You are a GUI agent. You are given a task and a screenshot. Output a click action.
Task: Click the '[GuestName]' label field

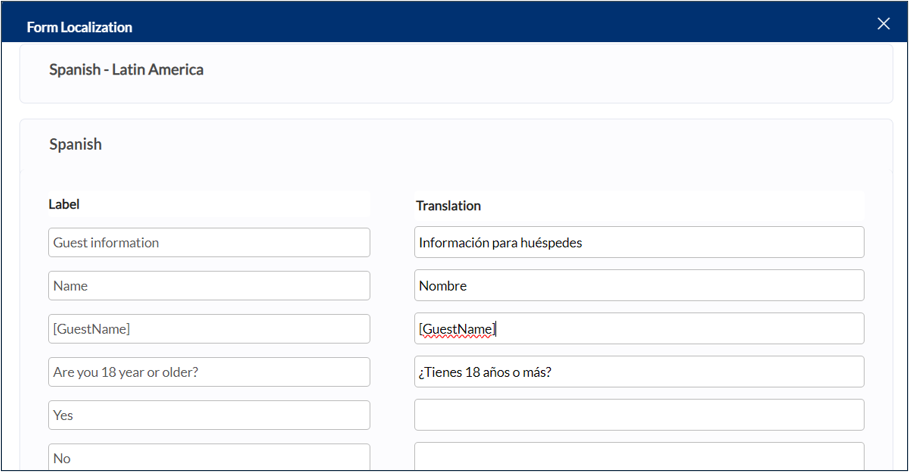[209, 329]
